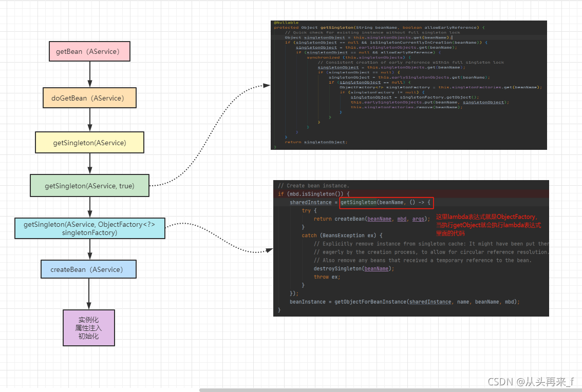The height and width of the screenshot is (392, 582).
Task: Click the return createBean(beanName, mbd, args) line
Action: pos(371,219)
